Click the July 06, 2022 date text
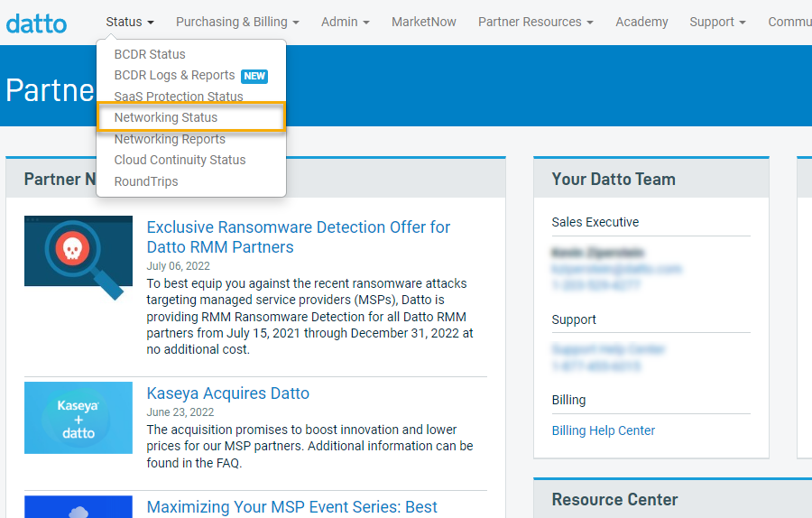812x518 pixels. [x=178, y=266]
